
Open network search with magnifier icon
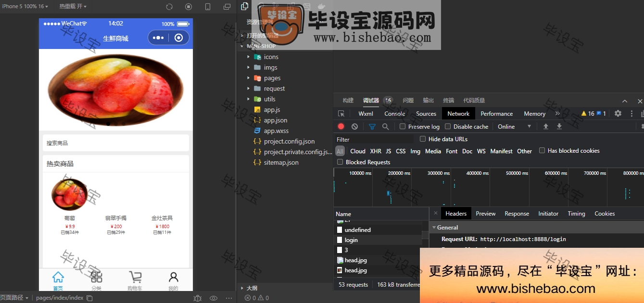385,126
